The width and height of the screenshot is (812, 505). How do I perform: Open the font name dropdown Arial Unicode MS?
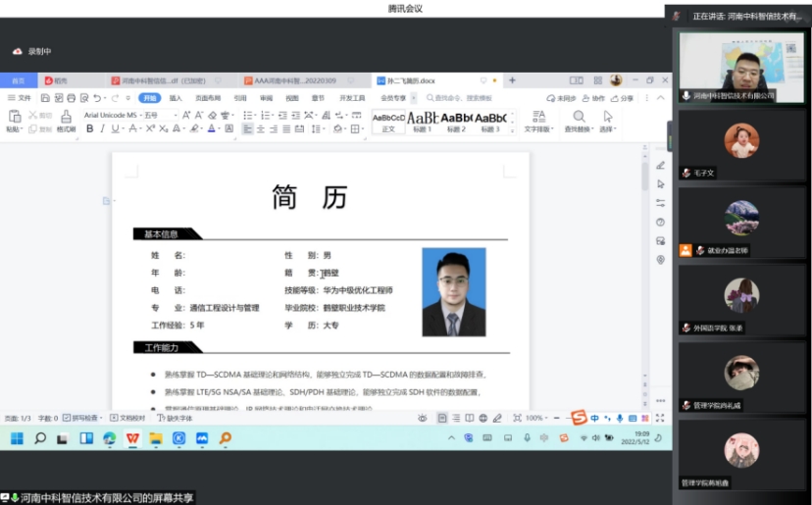[x=120, y=115]
